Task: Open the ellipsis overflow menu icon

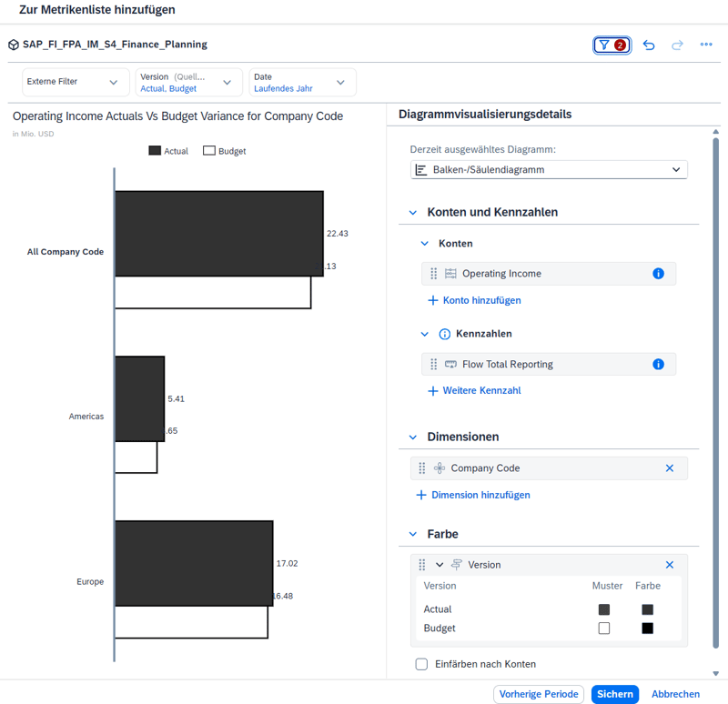Action: coord(706,44)
